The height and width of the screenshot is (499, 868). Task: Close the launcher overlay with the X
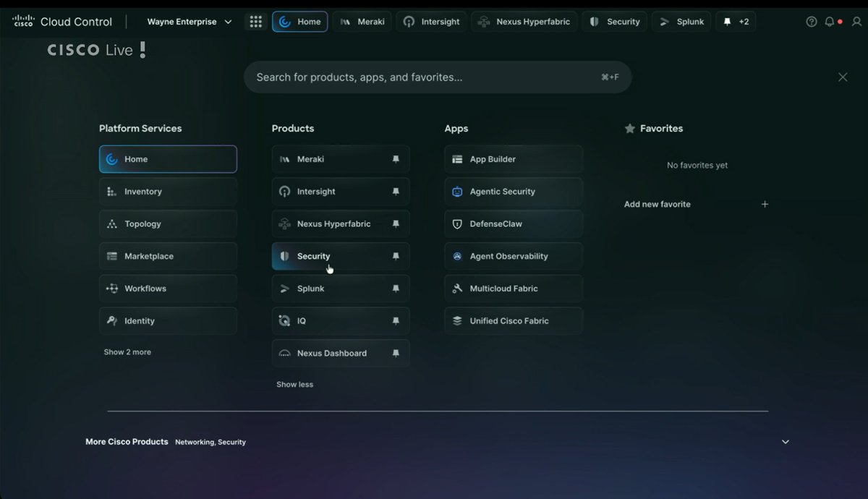(x=843, y=77)
